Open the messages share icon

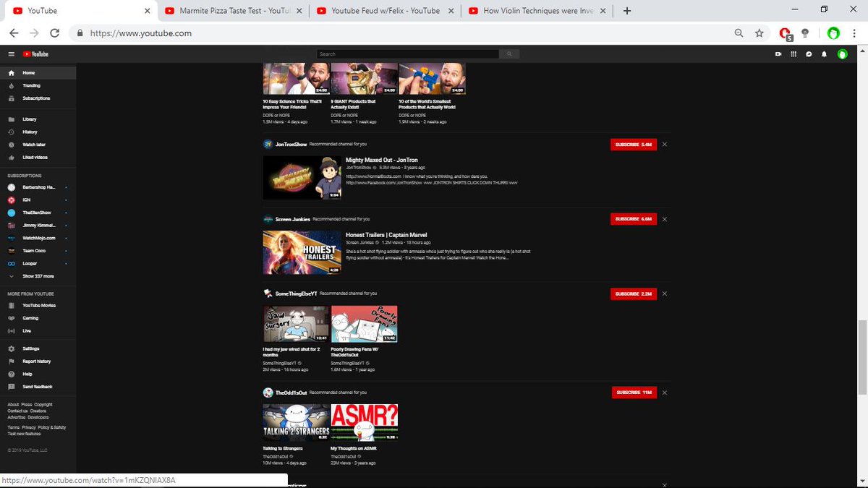click(x=809, y=54)
